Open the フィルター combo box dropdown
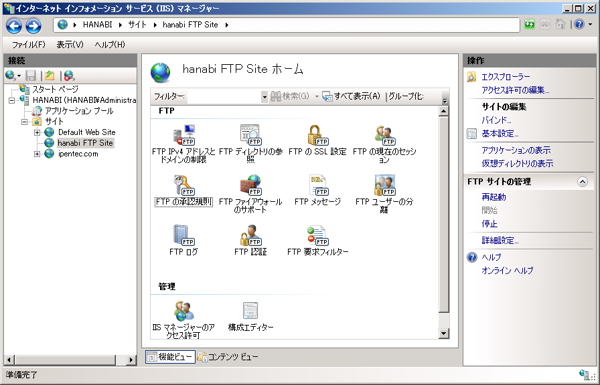This screenshot has width=600, height=385. point(264,96)
